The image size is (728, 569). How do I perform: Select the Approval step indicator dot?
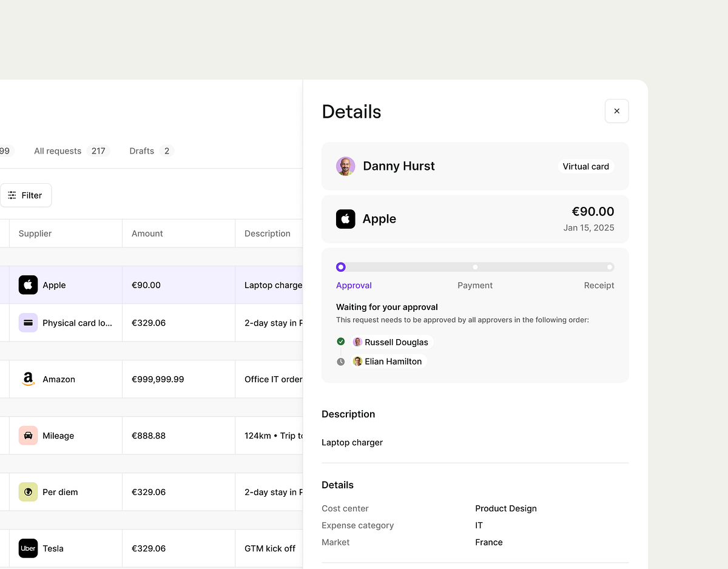[340, 266]
